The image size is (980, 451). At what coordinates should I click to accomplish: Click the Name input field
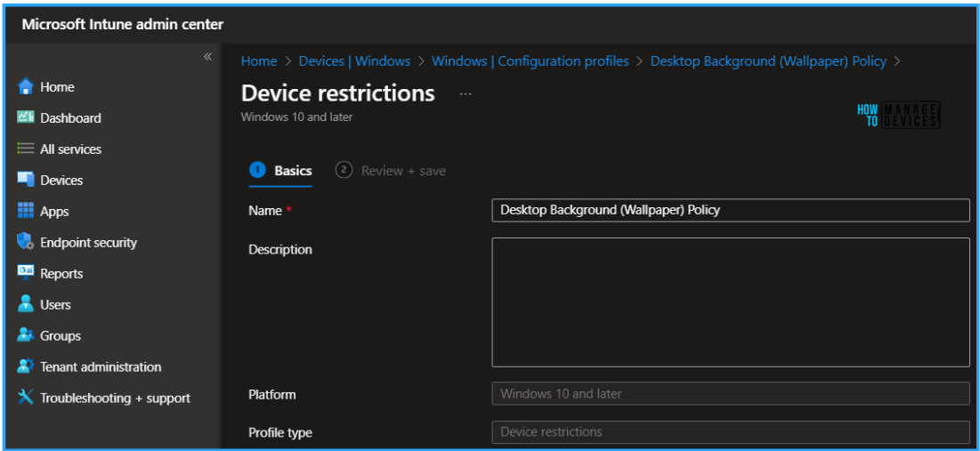pyautogui.click(x=731, y=211)
